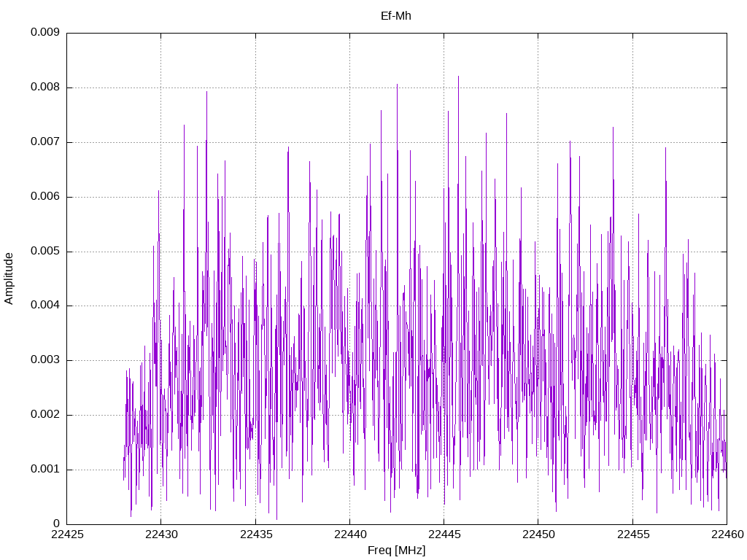Click the 0.006 y-axis tick label
This screenshot has width=747, height=560.
[45, 197]
